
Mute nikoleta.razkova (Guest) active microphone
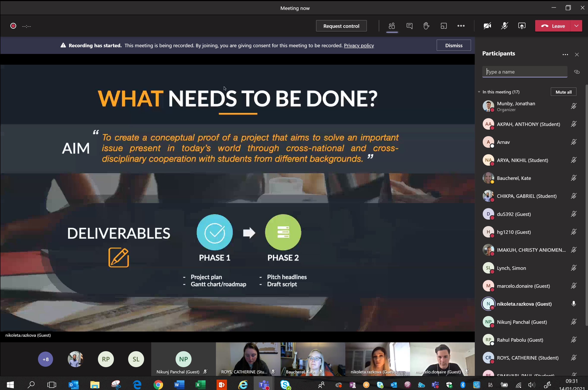(x=574, y=304)
